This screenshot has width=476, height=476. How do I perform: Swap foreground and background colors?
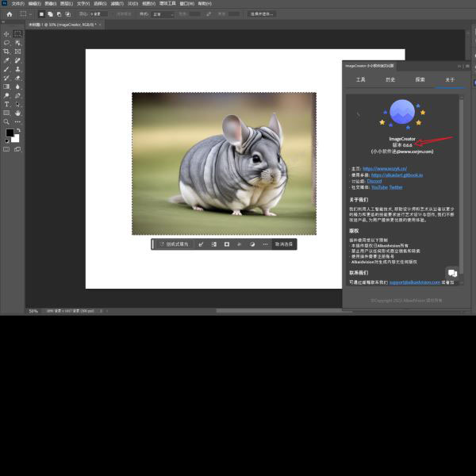pos(18,130)
